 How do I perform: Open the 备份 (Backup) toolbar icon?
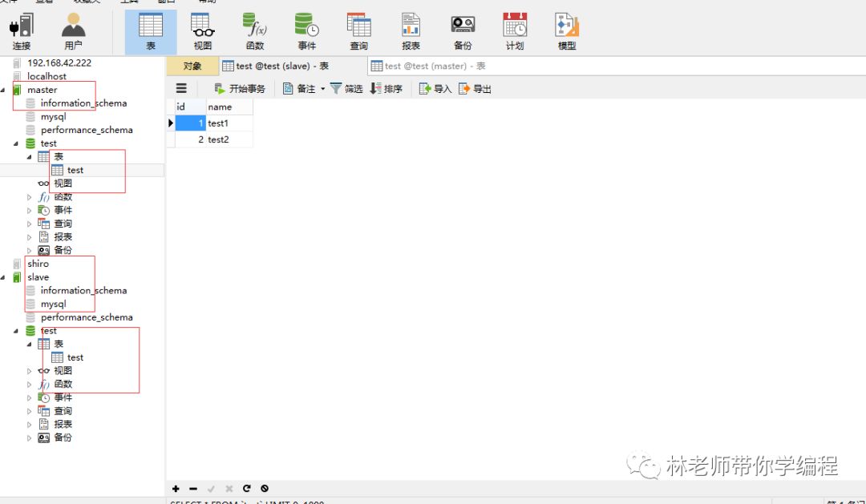[x=463, y=32]
